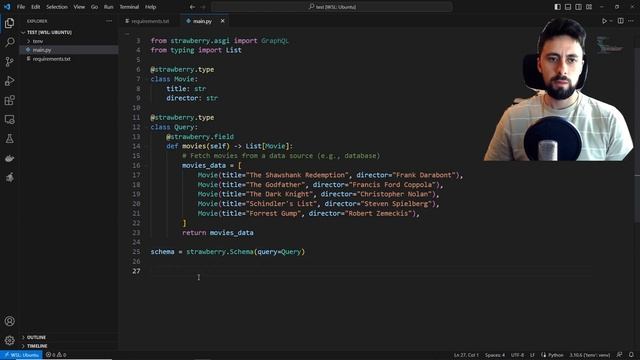This screenshot has height=360, width=640.
Task: Change encoding via UTF-8
Action: pyautogui.click(x=517, y=355)
